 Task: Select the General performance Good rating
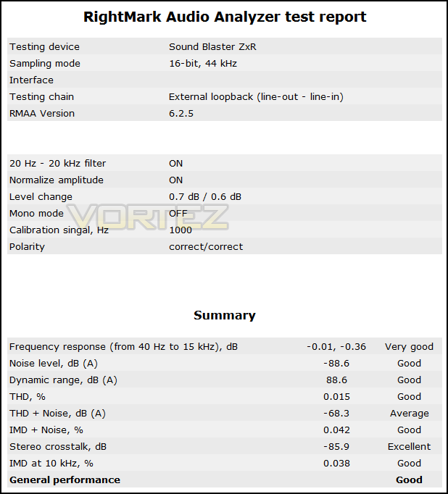409,480
